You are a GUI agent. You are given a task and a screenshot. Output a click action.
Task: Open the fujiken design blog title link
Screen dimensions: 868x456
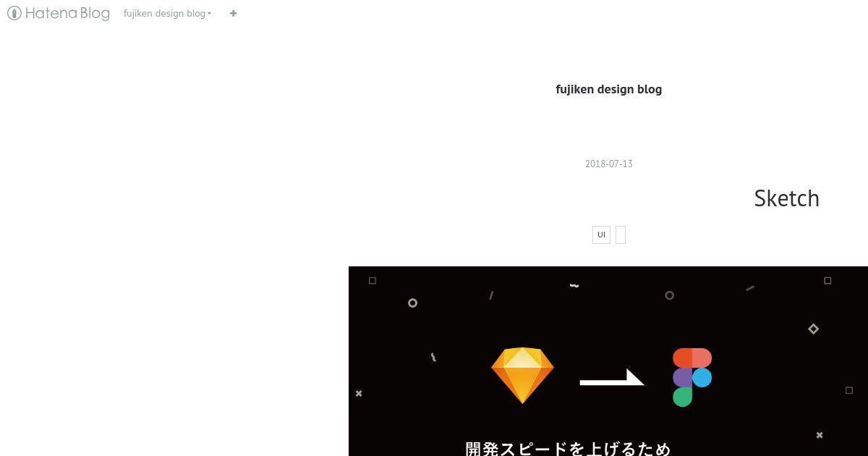tap(608, 89)
